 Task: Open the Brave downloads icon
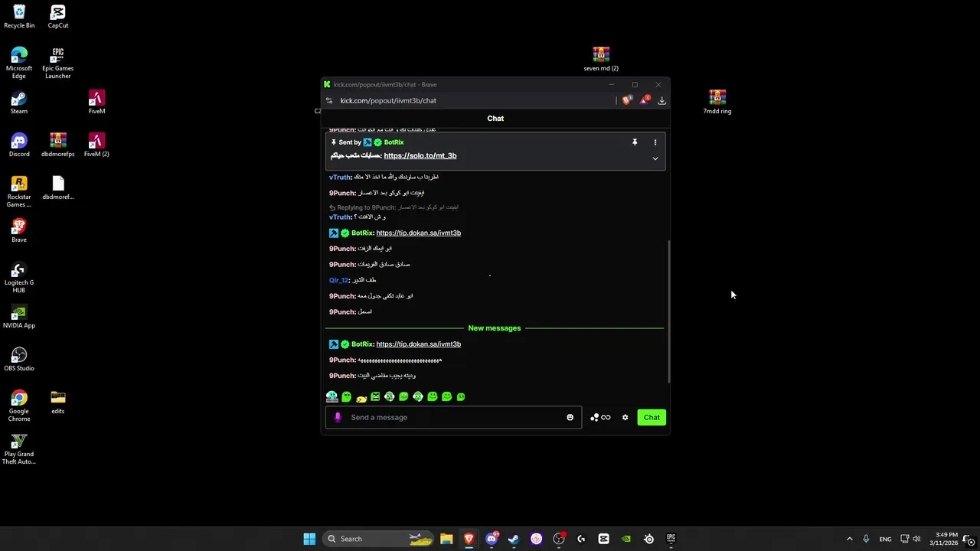coord(661,100)
